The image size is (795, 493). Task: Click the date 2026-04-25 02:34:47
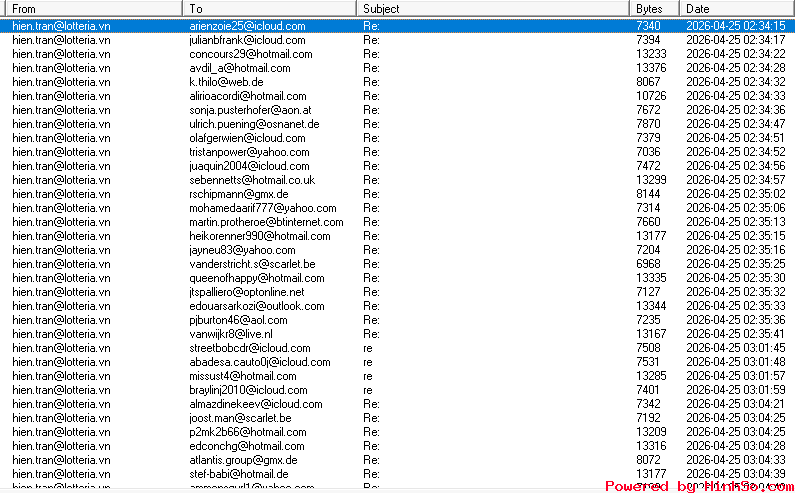pyautogui.click(x=736, y=124)
